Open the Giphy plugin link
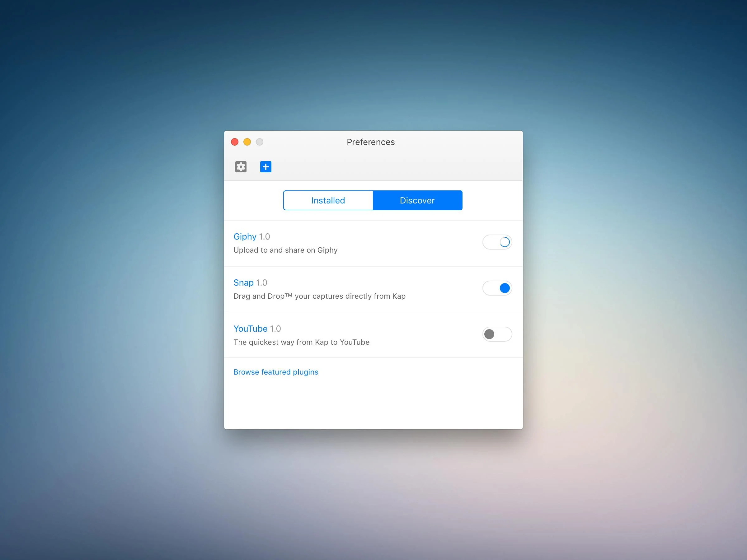This screenshot has width=747, height=560. (x=245, y=237)
